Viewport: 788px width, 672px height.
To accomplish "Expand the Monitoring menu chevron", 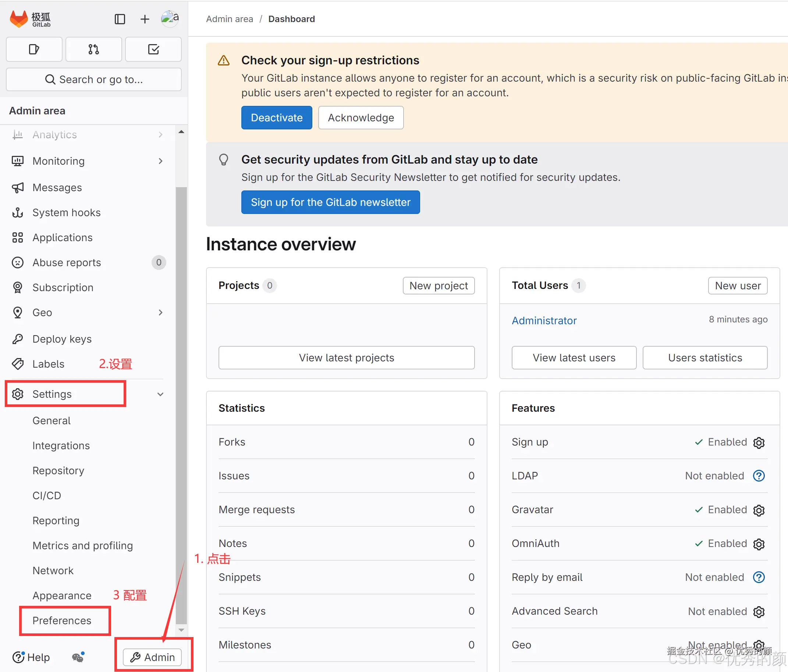I will pyautogui.click(x=160, y=161).
